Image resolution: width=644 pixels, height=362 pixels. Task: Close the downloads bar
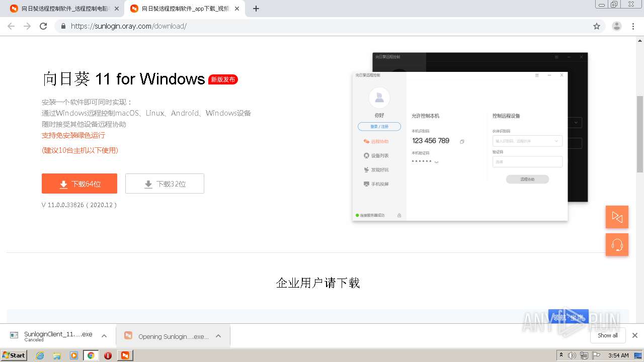(635, 335)
